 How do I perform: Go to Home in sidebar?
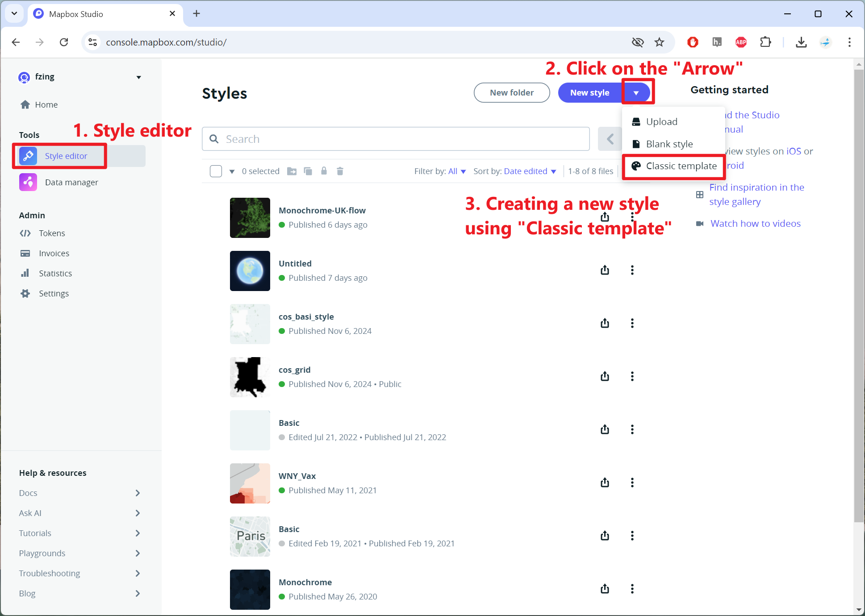pos(39,104)
